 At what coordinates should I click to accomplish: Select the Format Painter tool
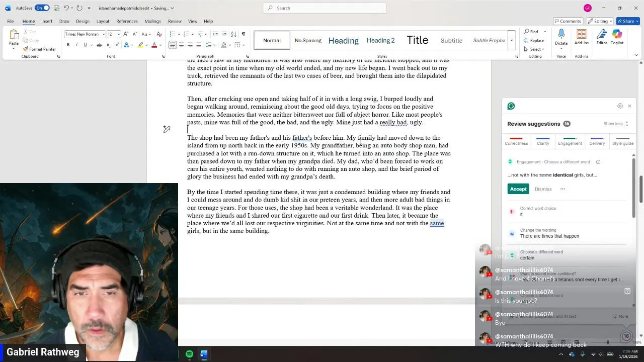[39, 49]
